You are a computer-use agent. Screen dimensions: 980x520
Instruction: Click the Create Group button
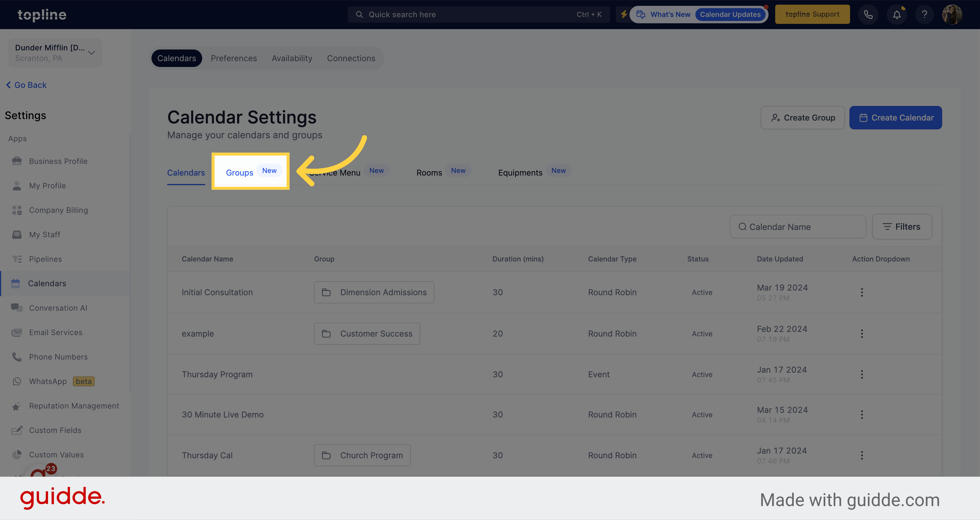pos(802,117)
